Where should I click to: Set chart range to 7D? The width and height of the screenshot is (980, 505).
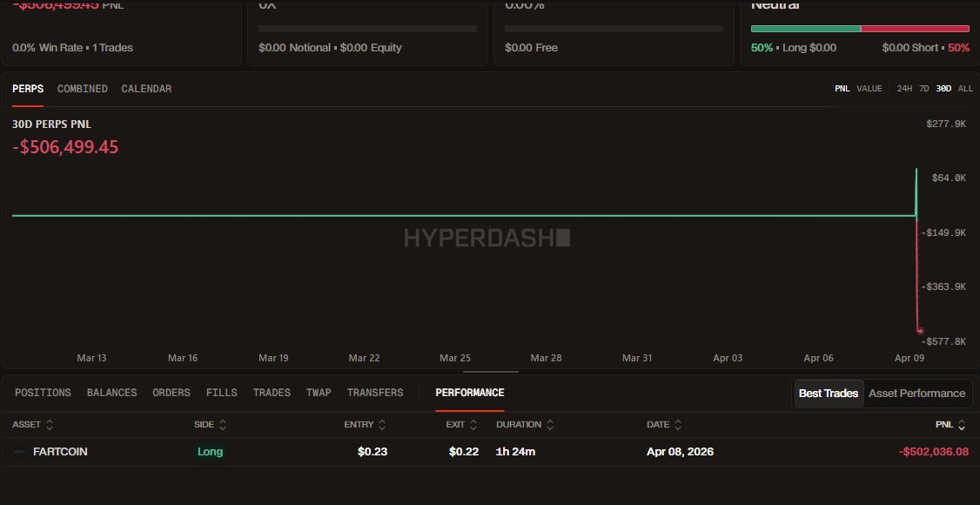pos(923,89)
